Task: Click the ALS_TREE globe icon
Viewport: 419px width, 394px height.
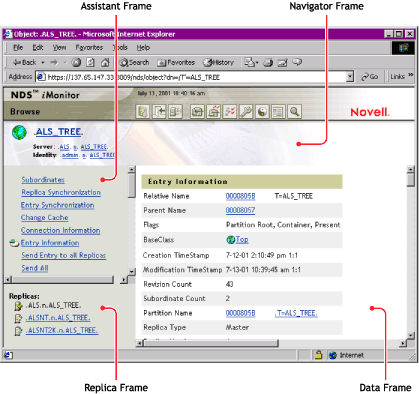Action: (x=19, y=132)
